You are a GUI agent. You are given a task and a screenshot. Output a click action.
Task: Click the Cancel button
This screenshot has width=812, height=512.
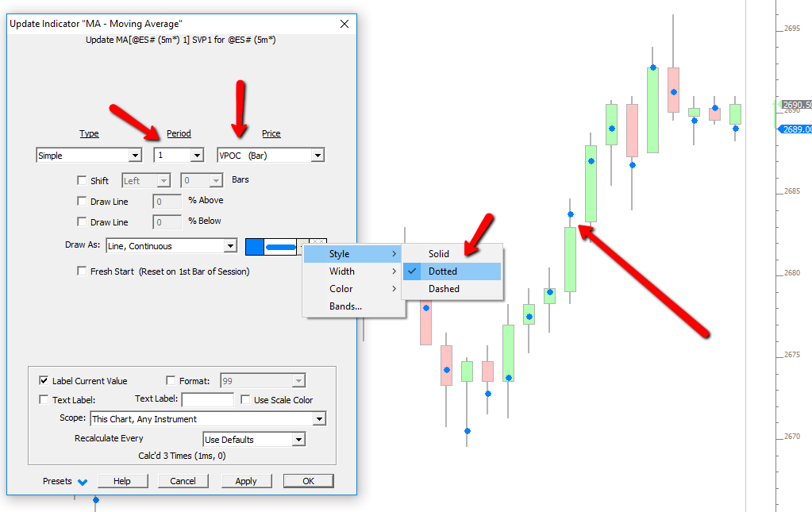tap(183, 481)
